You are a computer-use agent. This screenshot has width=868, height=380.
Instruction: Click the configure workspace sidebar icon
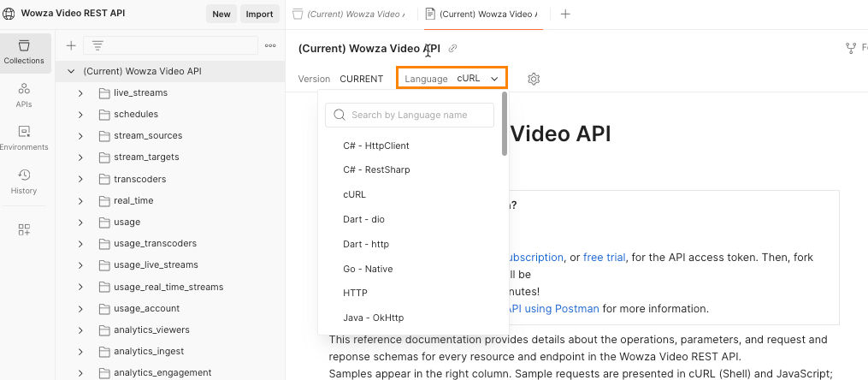click(x=23, y=229)
